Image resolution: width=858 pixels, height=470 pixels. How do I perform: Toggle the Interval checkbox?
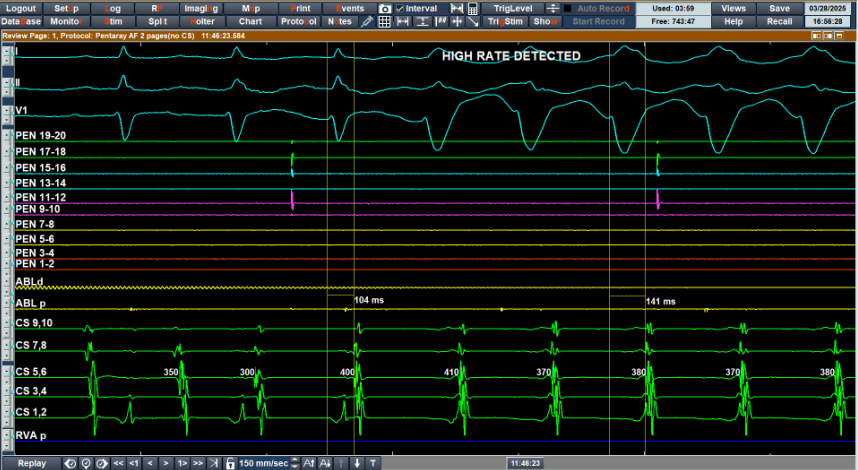[x=400, y=9]
